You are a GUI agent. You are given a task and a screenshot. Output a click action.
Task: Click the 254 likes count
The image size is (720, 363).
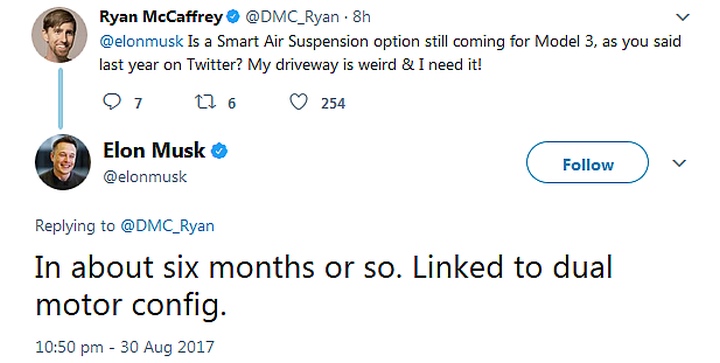click(x=333, y=103)
